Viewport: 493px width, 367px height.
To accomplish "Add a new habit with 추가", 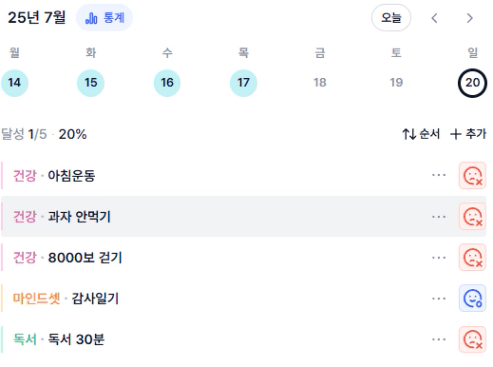I will [468, 134].
